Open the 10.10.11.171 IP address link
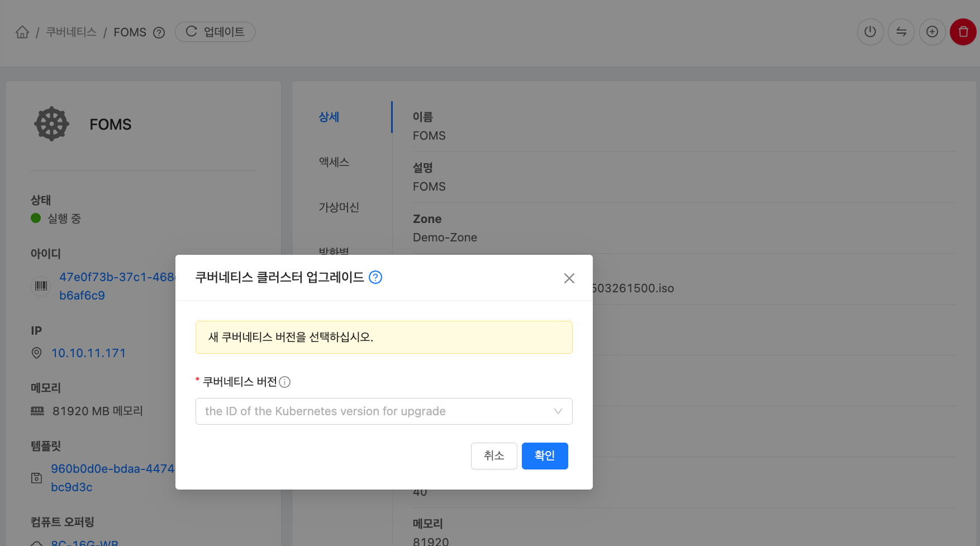Screen dimensions: 980x546 pos(88,353)
